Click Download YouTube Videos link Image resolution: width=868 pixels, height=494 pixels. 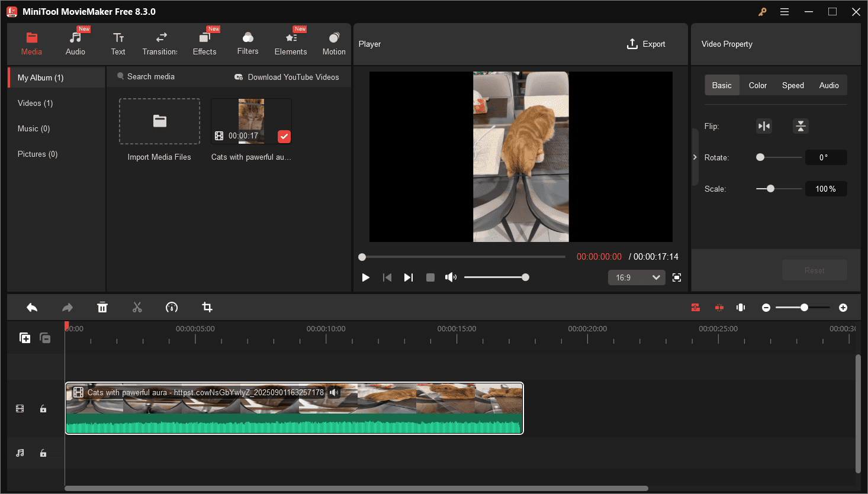[x=287, y=77]
